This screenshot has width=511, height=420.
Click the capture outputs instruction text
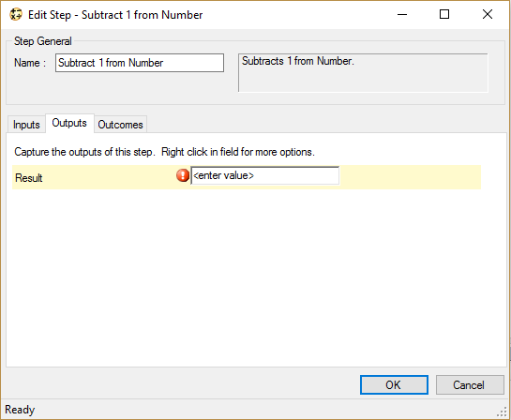(165, 152)
